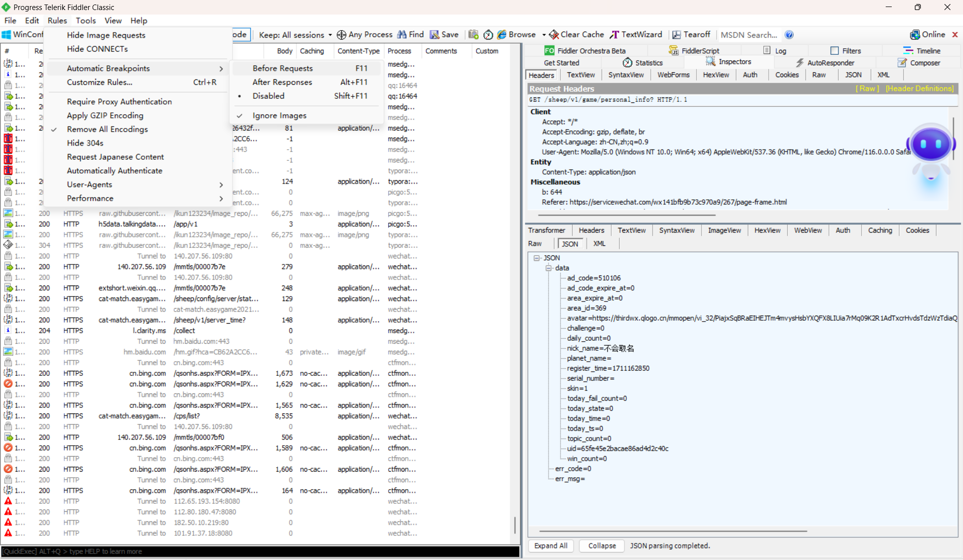Switch to request SyntaxView tab
963x560 pixels.
626,75
